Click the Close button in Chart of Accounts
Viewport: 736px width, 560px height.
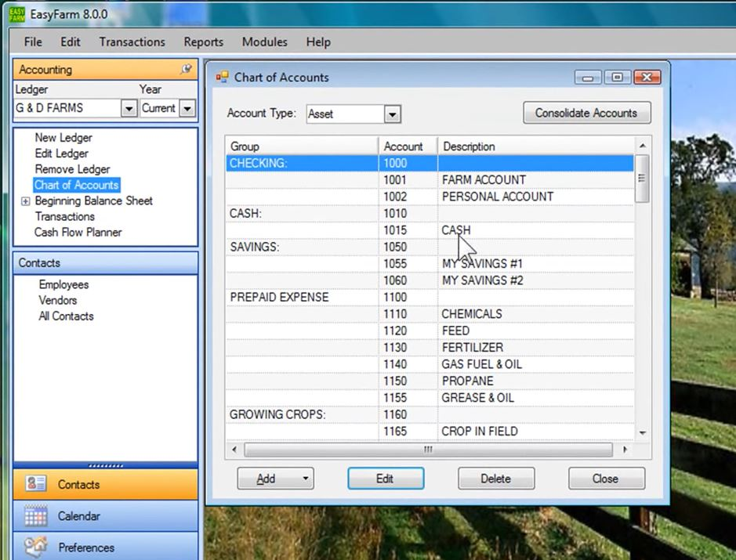click(606, 479)
